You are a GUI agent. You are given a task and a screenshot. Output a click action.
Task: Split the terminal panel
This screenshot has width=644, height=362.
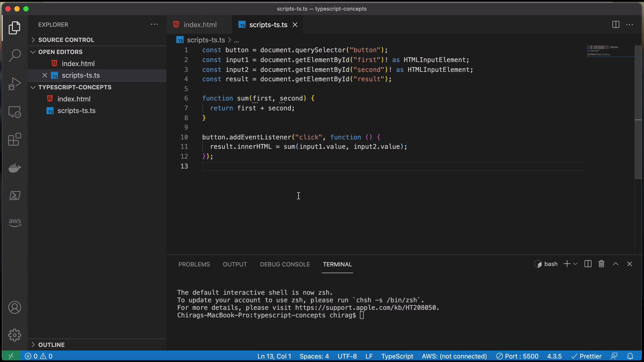(588, 264)
